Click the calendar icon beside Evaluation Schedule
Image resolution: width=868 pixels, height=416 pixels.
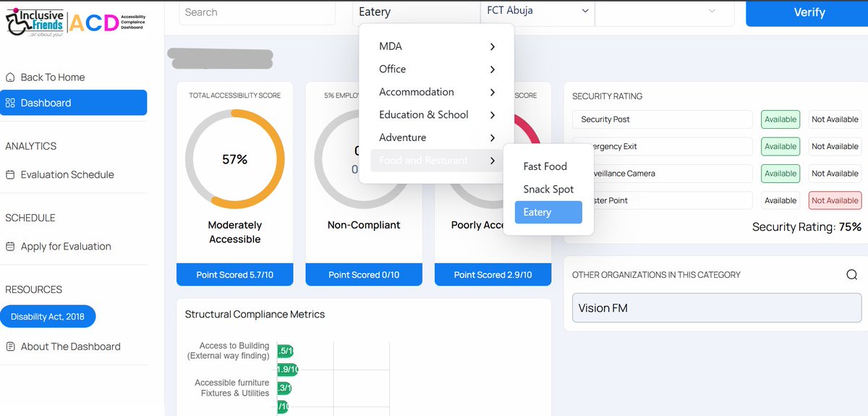click(10, 174)
